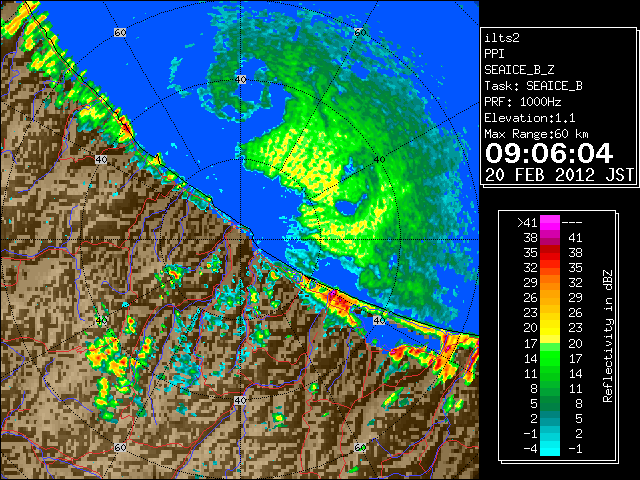
Task: Click the 'Elevation:1.1' line
Action: 530,118
